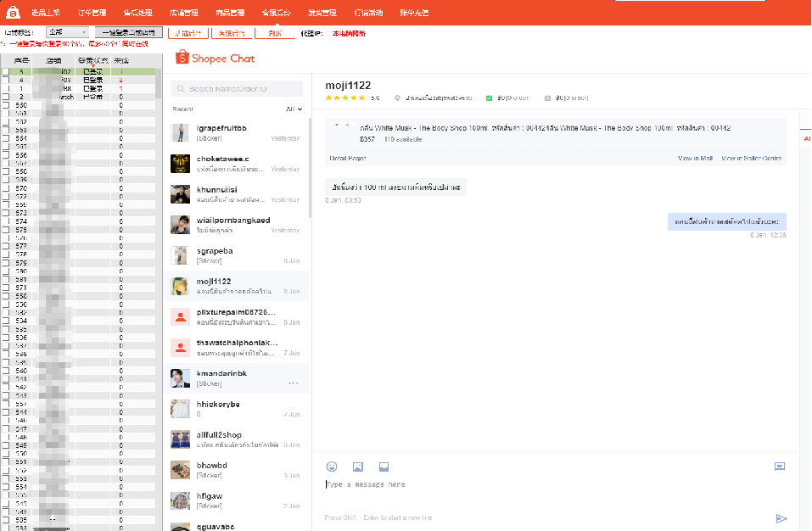The height and width of the screenshot is (531, 812).
Task: Open the quick reply message icon
Action: [x=779, y=467]
